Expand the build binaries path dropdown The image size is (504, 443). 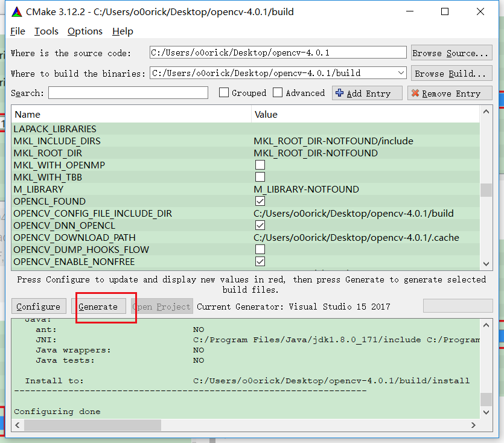click(x=401, y=73)
